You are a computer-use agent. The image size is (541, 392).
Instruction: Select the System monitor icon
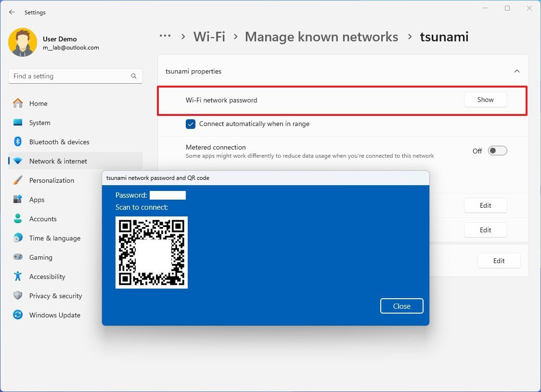18,122
